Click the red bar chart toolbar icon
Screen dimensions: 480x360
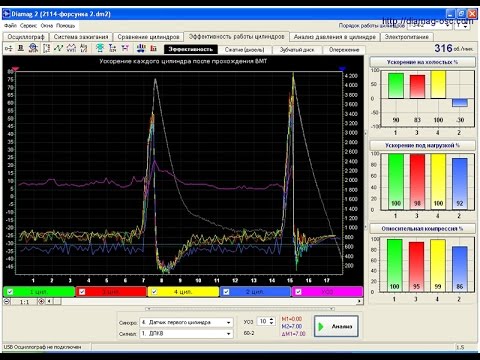coord(153,48)
